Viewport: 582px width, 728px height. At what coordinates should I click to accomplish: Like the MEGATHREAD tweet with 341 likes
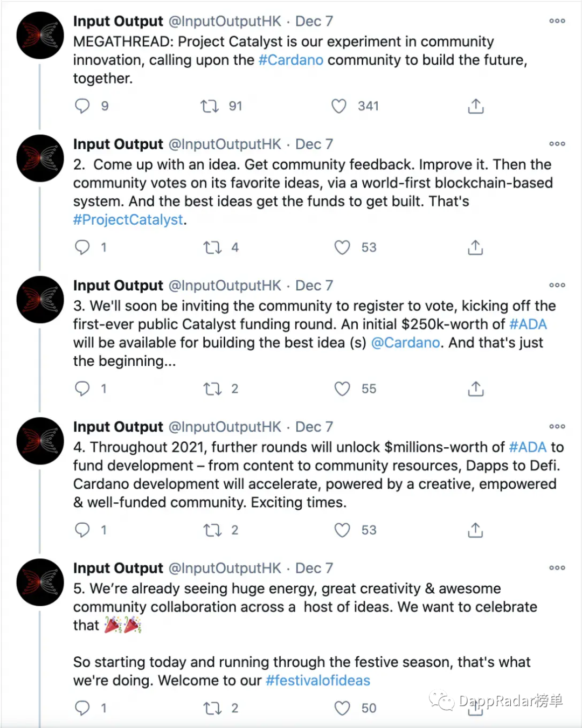click(x=339, y=106)
